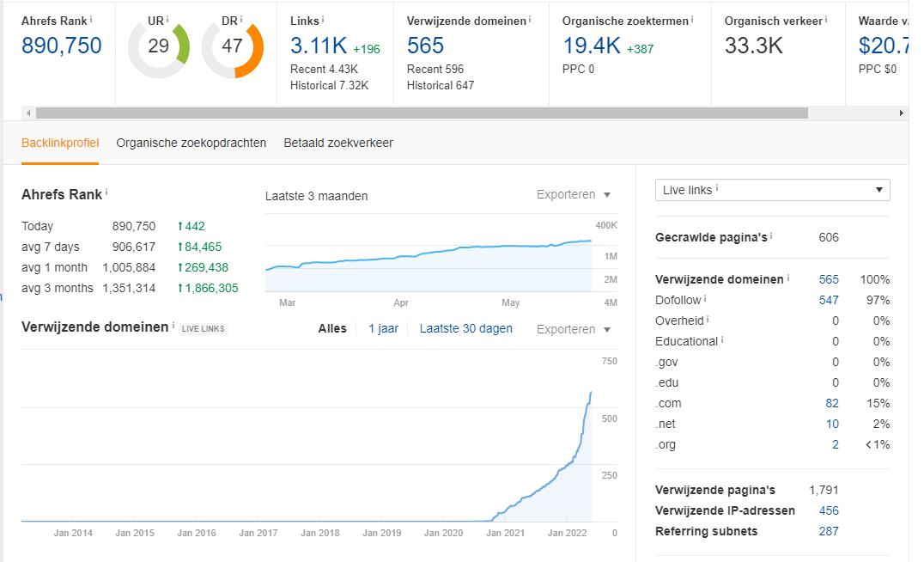Click right arrow of horizontal scrollbar
The image size is (924, 562).
tap(901, 113)
